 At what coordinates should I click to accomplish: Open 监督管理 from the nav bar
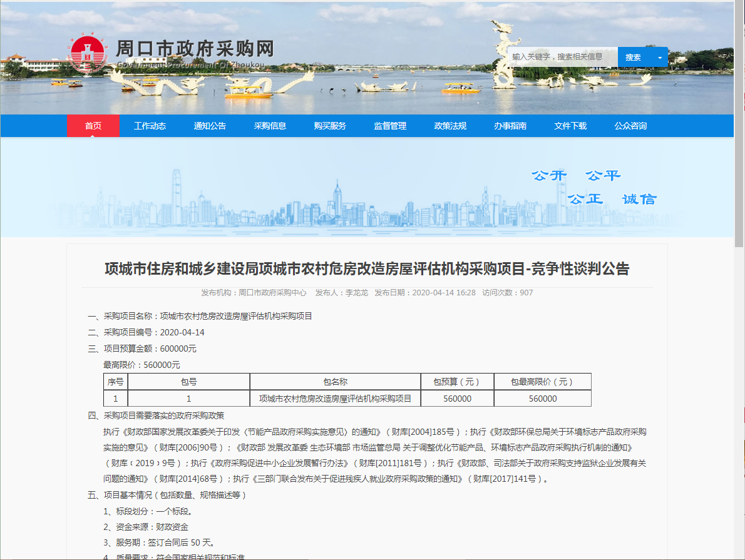(x=390, y=126)
